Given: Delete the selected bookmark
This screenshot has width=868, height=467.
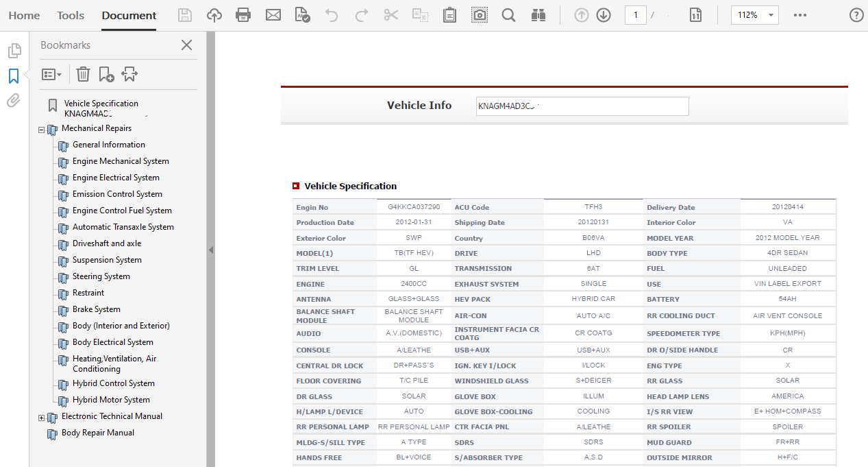Looking at the screenshot, I should coord(83,74).
